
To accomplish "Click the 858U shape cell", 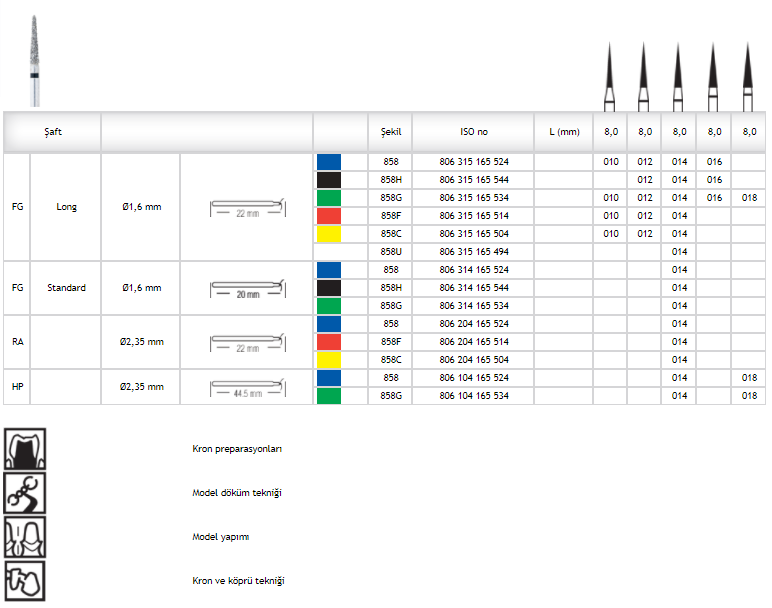I will pyautogui.click(x=390, y=252).
